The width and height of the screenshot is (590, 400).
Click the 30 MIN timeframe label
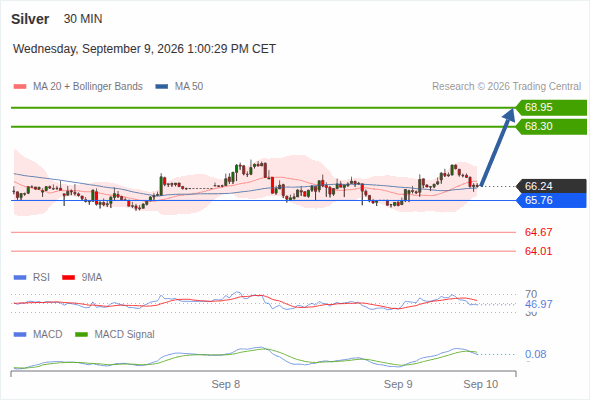[83, 19]
